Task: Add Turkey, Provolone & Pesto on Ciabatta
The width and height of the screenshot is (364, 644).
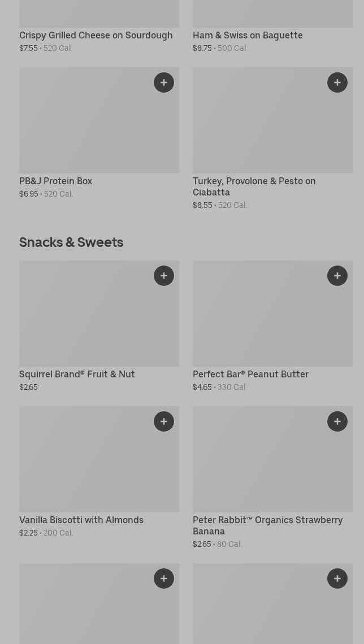Action: click(x=337, y=82)
